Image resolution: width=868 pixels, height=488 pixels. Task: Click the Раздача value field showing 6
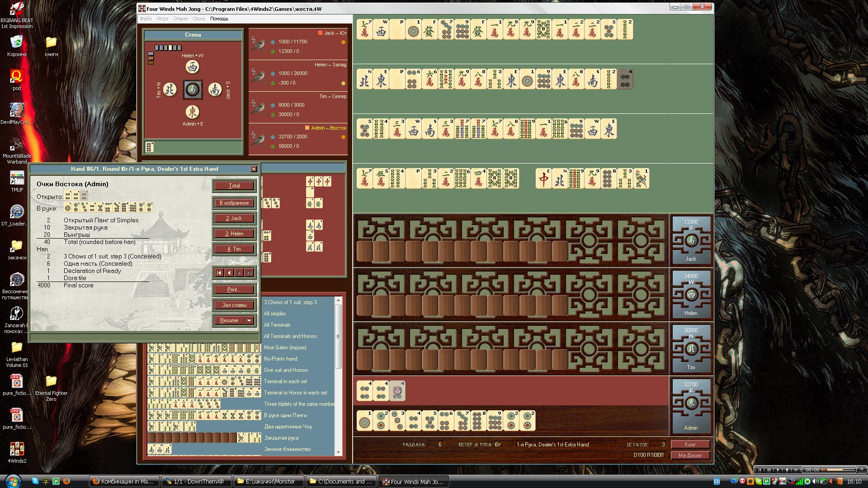pyautogui.click(x=437, y=445)
